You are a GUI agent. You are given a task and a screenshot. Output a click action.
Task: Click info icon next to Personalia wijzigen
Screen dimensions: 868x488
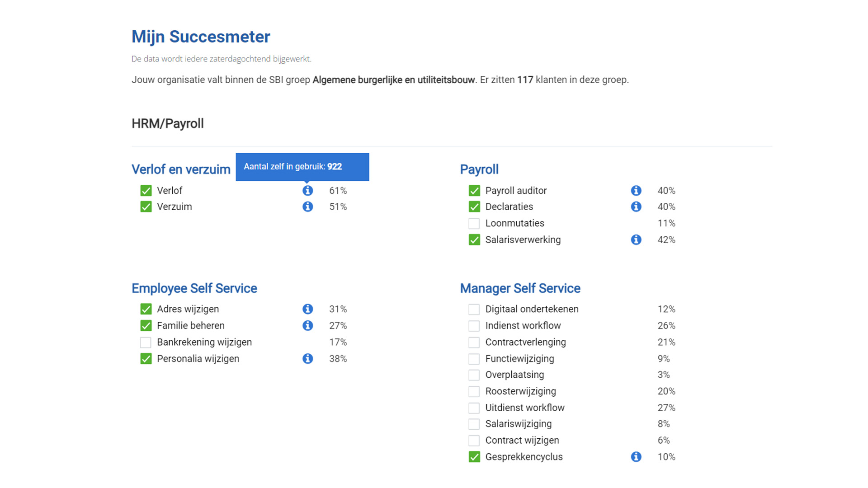(307, 358)
